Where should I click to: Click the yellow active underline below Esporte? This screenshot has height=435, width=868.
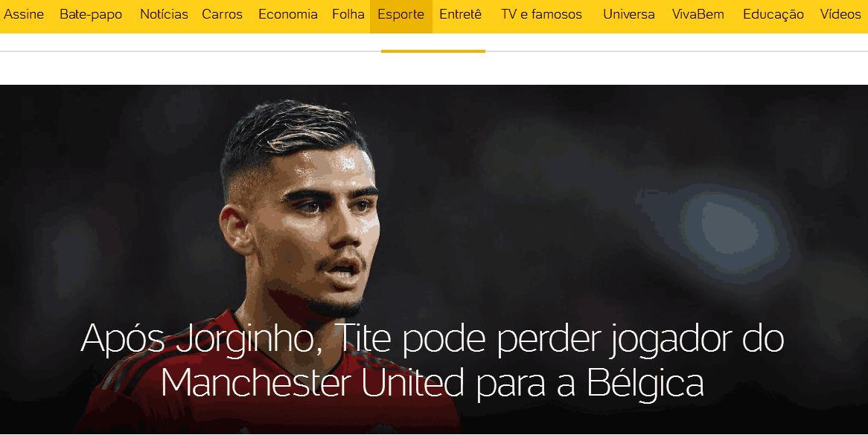[433, 51]
